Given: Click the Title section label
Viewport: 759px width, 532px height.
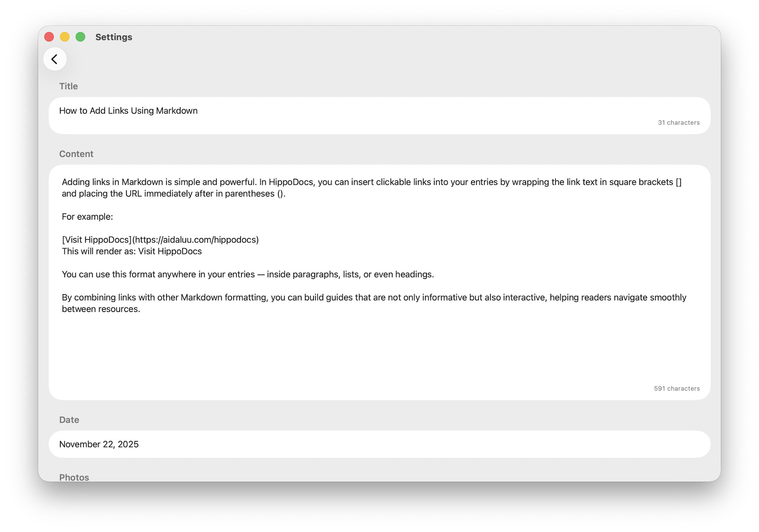Looking at the screenshot, I should 68,86.
